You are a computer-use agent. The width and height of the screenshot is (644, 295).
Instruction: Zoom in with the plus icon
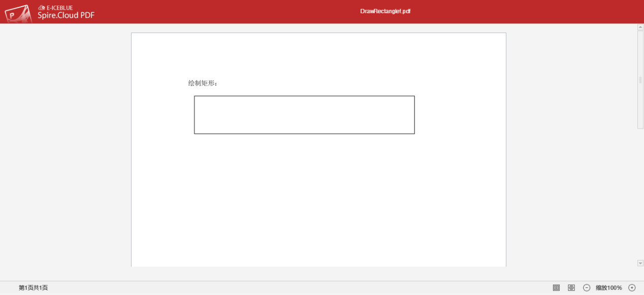[632, 287]
